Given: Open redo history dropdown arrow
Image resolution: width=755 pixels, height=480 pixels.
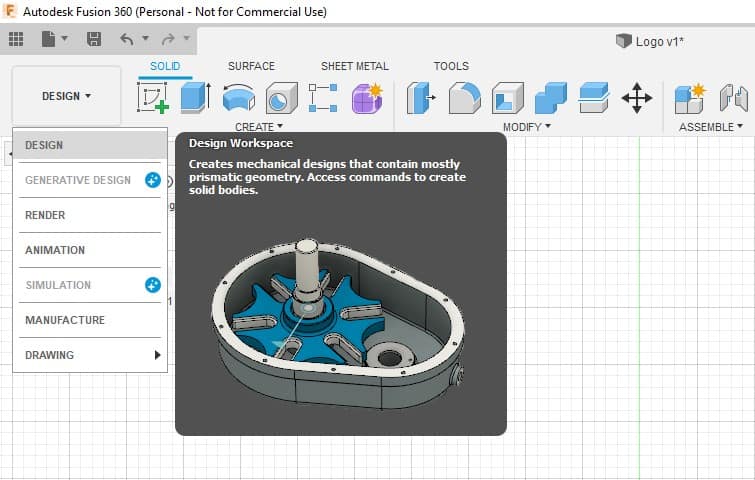Looking at the screenshot, I should 187,38.
